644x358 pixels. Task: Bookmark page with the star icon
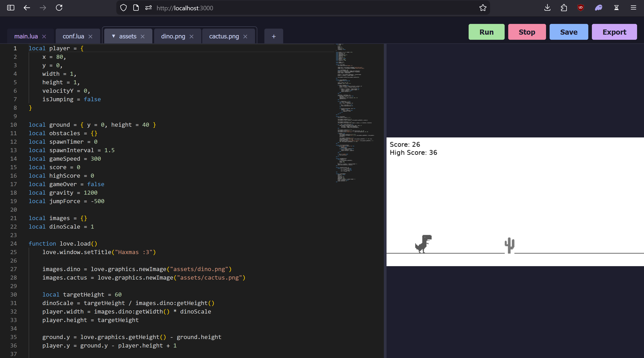pos(483,8)
